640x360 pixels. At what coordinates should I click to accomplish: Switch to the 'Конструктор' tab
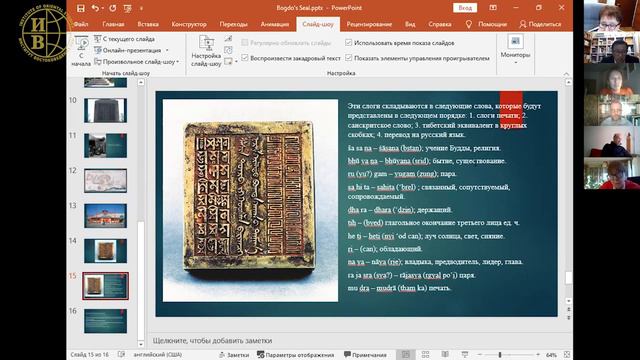[x=189, y=24]
